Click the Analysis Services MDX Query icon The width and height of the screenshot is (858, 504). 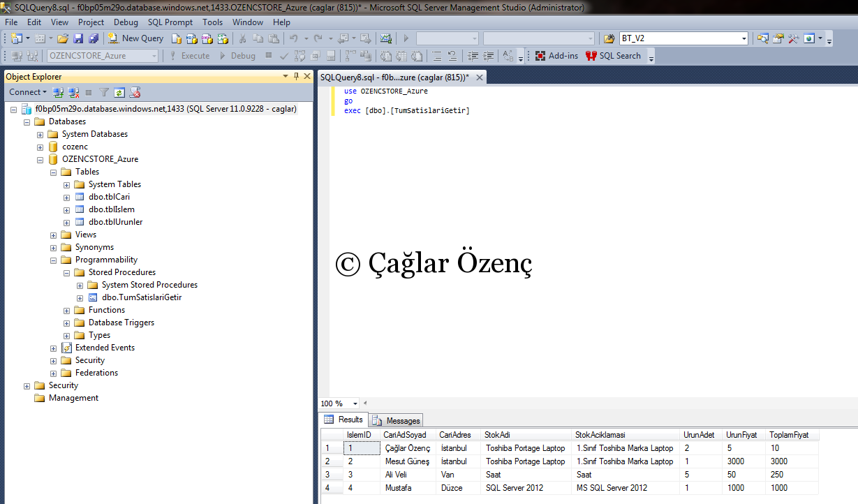click(191, 38)
